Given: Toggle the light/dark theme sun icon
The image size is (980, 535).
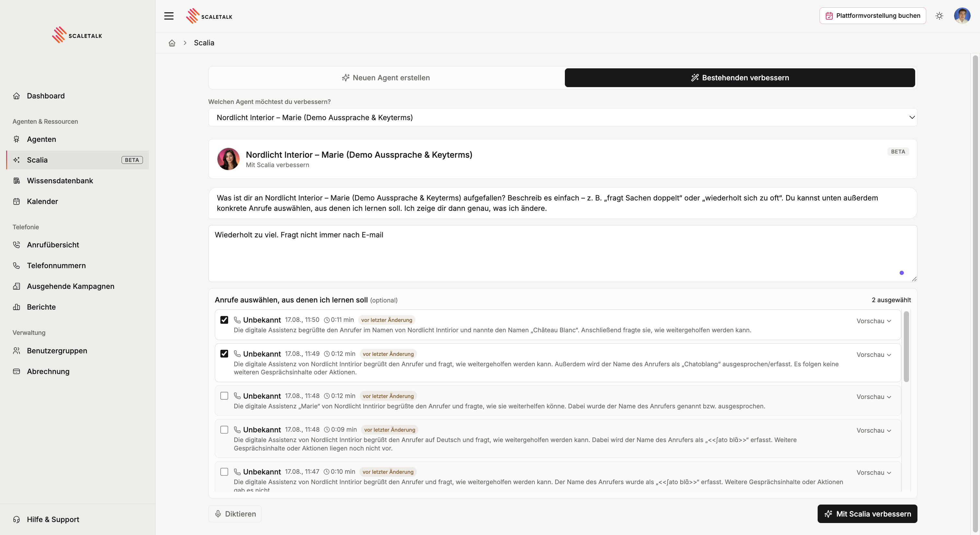Looking at the screenshot, I should click(939, 16).
